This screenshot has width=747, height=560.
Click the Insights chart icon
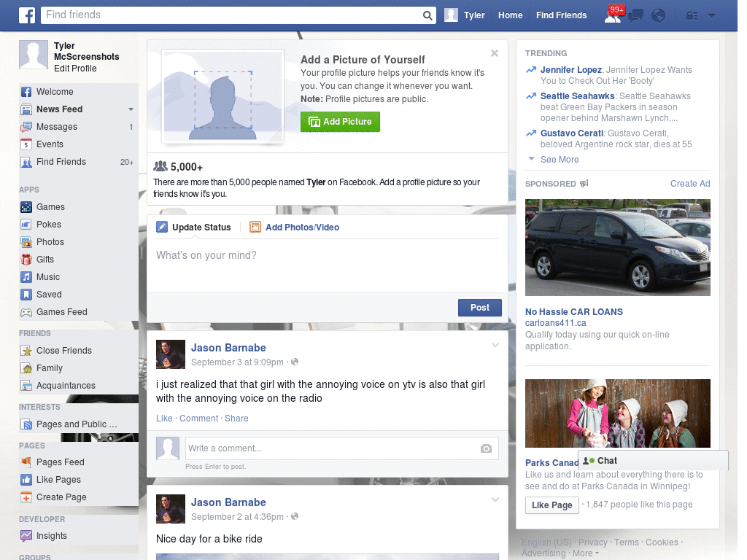click(26, 536)
